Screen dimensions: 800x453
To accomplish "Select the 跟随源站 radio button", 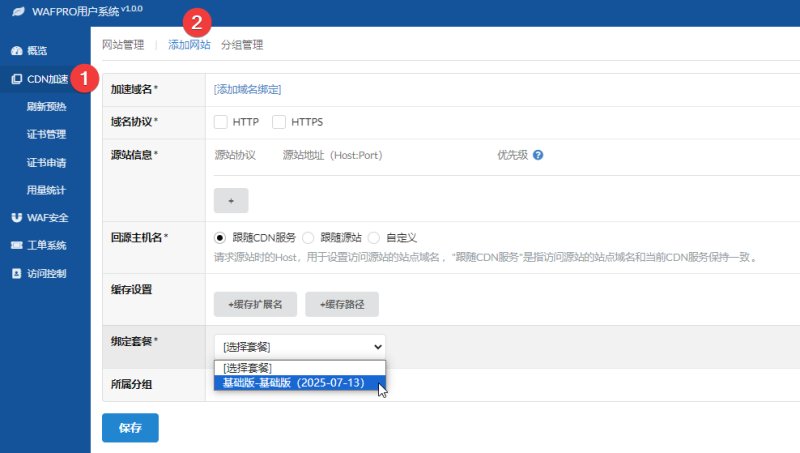I will click(308, 238).
